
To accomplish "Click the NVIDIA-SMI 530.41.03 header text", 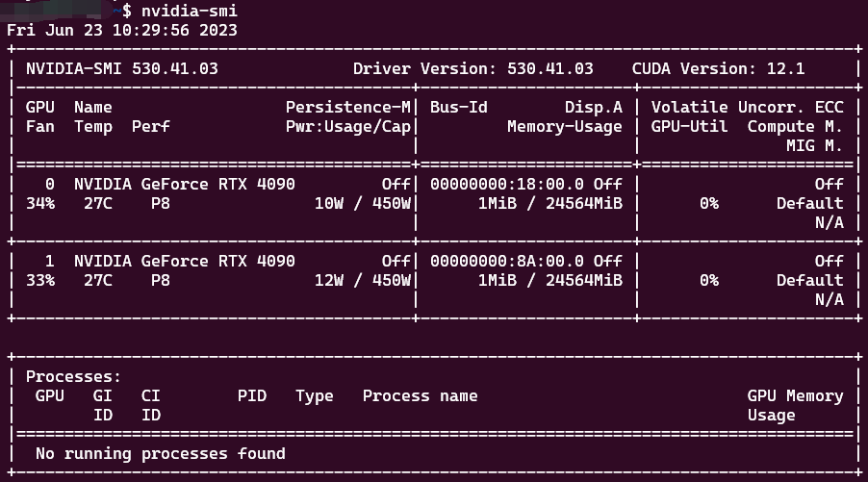I will coord(122,68).
